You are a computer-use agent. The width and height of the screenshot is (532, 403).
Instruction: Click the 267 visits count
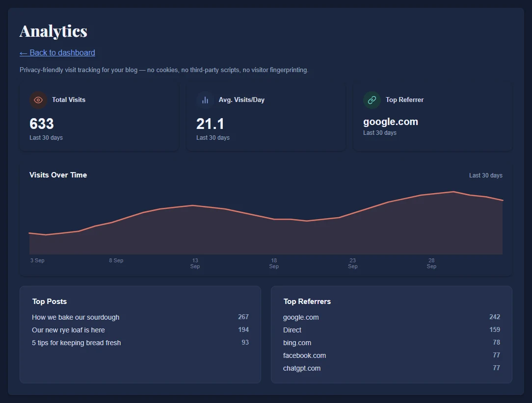coord(243,317)
